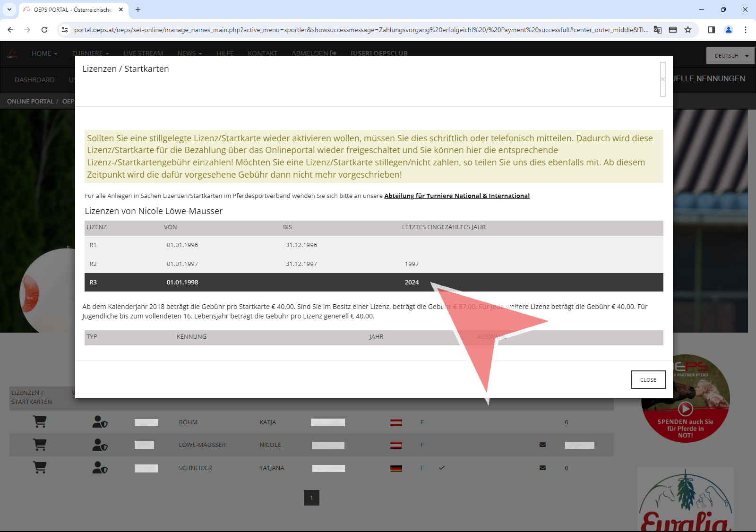Click page 1 pagination button

coord(311,498)
